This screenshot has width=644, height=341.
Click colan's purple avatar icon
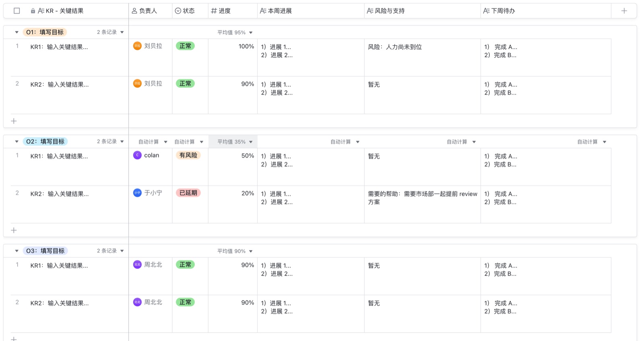pos(137,155)
